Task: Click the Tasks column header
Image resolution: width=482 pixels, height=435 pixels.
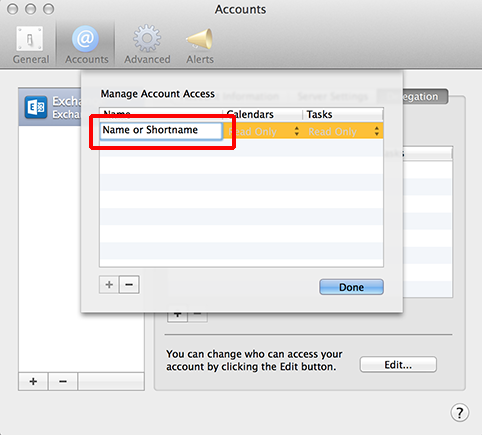Action: (343, 114)
